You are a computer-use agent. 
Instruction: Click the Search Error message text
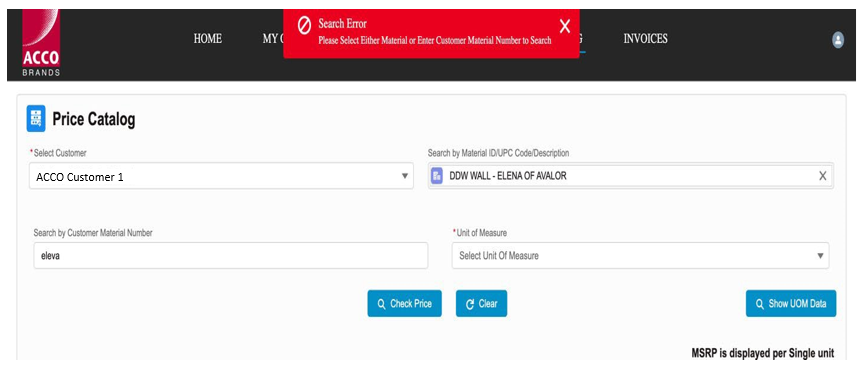point(435,40)
